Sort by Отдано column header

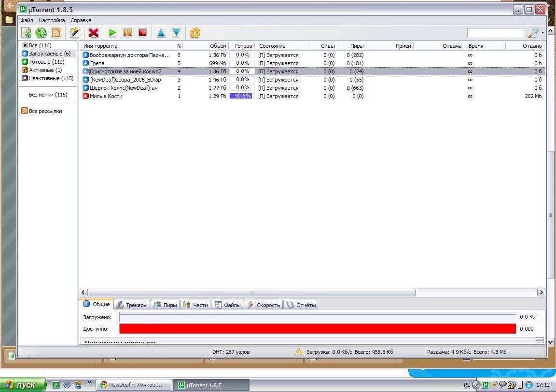pos(526,46)
